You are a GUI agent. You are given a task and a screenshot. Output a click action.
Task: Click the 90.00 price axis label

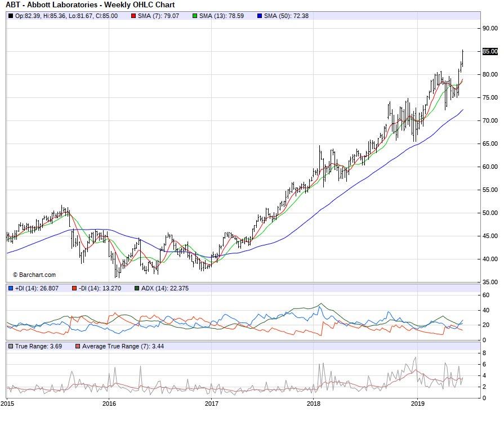(x=490, y=28)
